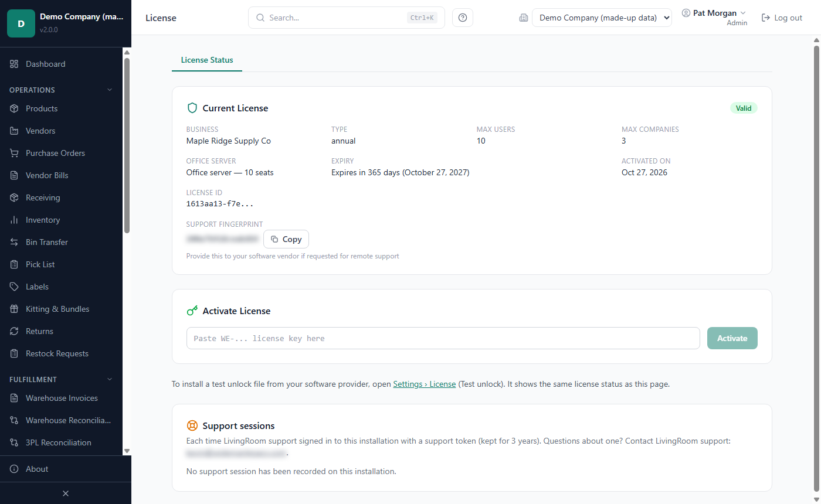Open the Pat Morgan user menu chevron
821x504 pixels.
(743, 13)
